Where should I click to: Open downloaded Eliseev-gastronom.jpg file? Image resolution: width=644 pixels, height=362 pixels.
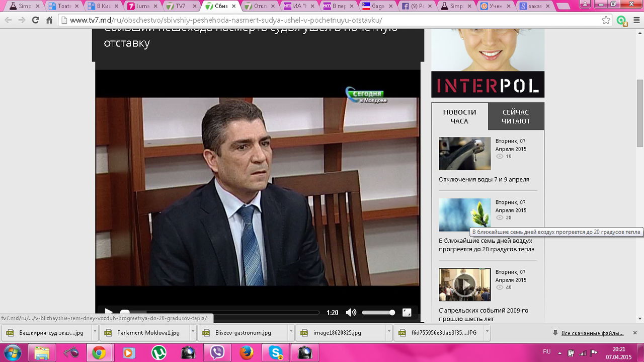243,333
